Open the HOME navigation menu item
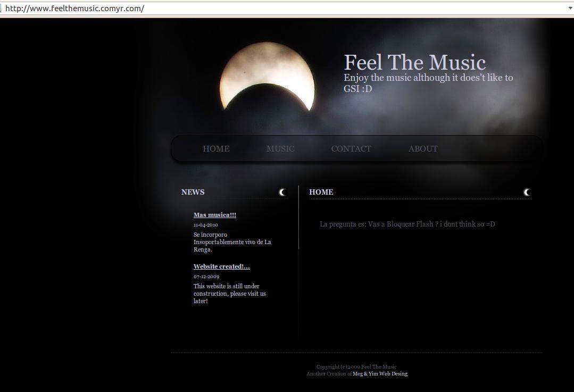This screenshot has width=574, height=392. click(216, 149)
